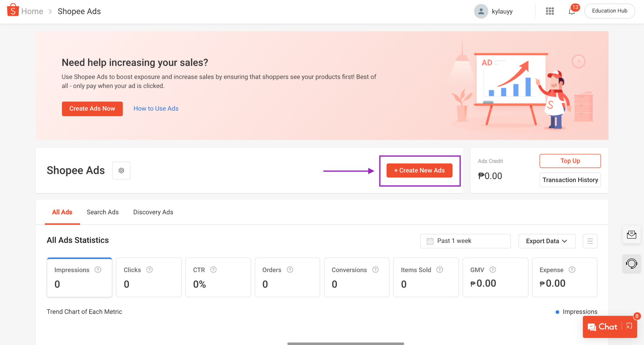Show help tooltip for Items Sold
This screenshot has height=345, width=644.
tap(440, 270)
